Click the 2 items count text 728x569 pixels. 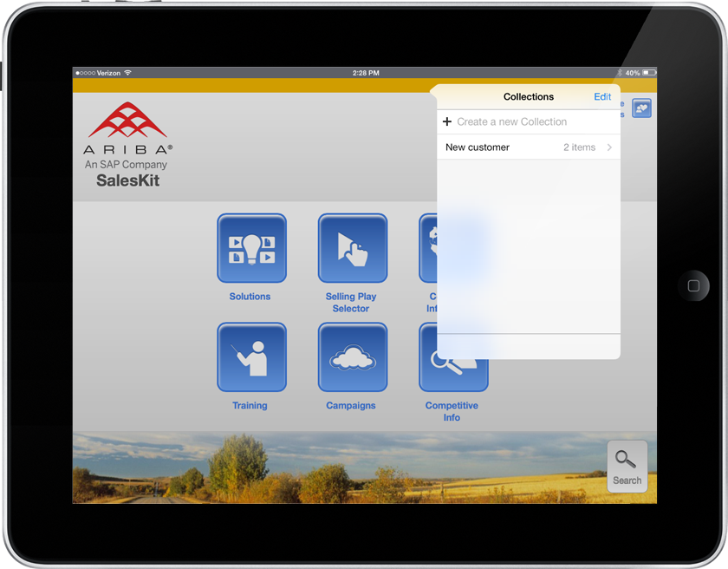(580, 147)
